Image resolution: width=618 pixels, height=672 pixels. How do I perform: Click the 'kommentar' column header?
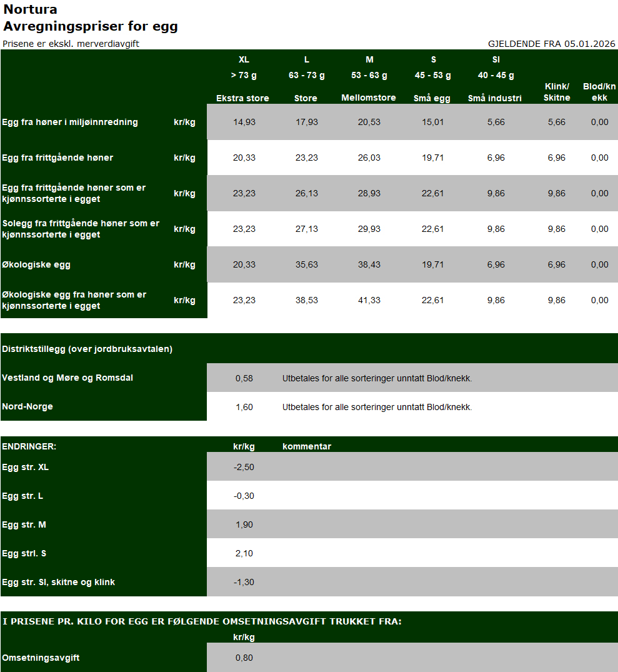pyautogui.click(x=306, y=446)
